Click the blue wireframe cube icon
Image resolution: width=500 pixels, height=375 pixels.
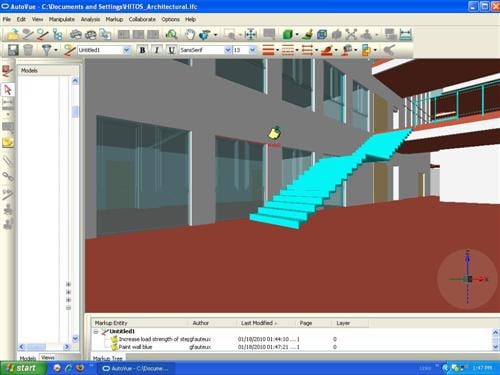click(x=322, y=34)
